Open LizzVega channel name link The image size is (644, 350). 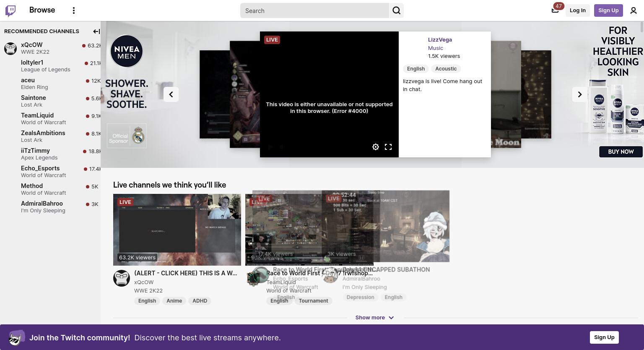pyautogui.click(x=440, y=40)
